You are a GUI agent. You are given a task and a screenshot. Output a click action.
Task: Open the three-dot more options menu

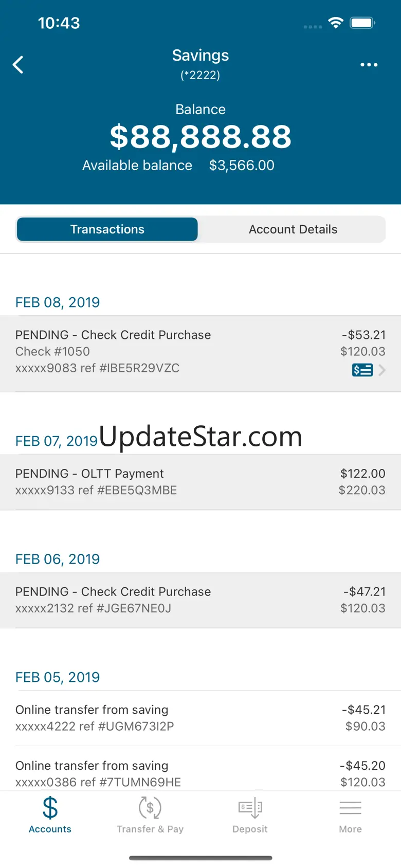[x=369, y=65]
